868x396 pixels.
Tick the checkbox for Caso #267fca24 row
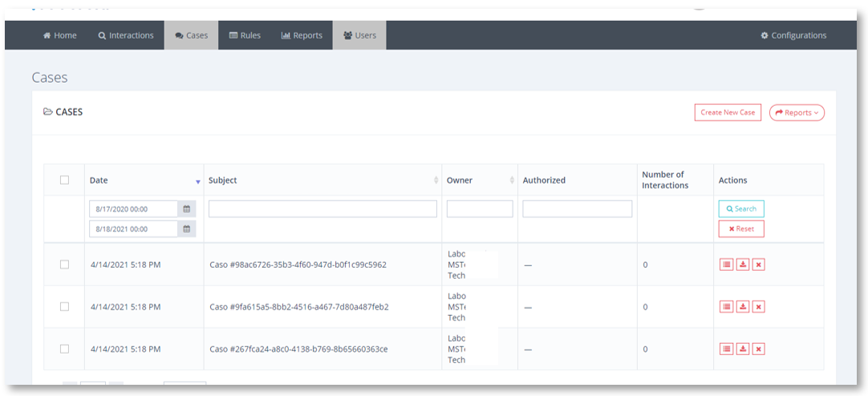[64, 349]
